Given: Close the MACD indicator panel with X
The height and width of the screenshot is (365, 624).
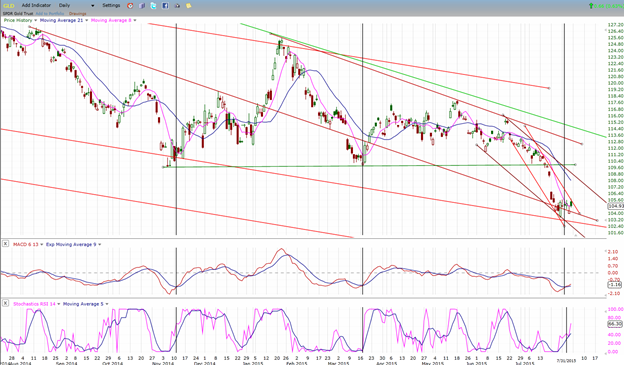Looking at the screenshot, I should 6,244.
